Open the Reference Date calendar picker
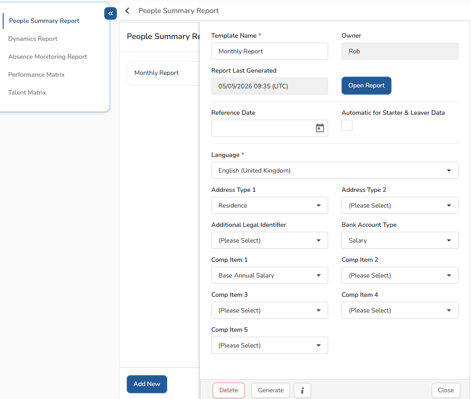 click(x=320, y=128)
